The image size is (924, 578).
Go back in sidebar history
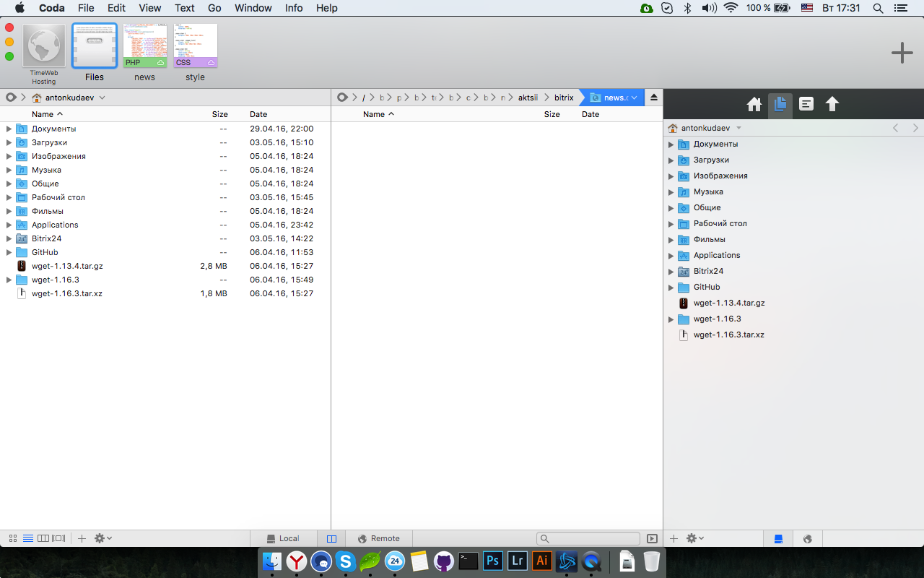click(895, 128)
